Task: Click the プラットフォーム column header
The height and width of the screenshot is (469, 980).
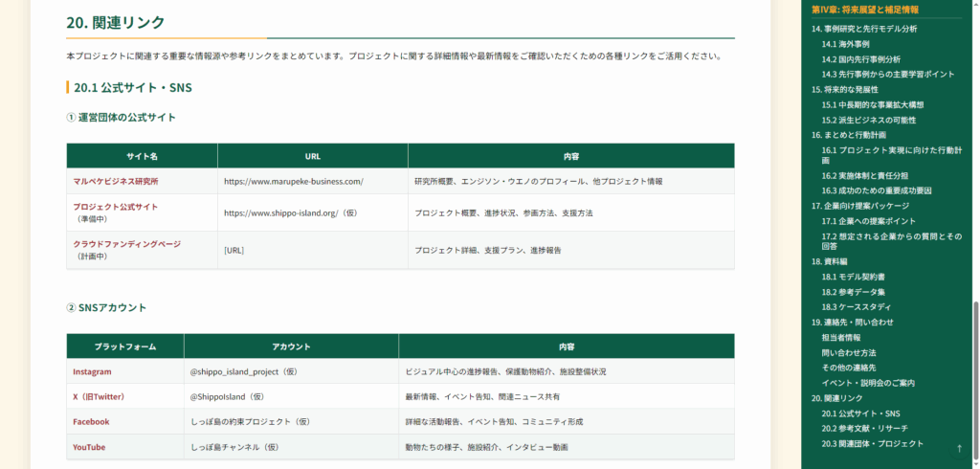Action: pyautogui.click(x=125, y=346)
